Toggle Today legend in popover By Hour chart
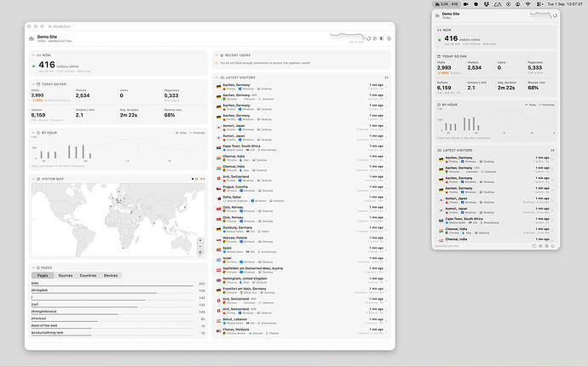Image resolution: width=588 pixels, height=367 pixels. 531,105
